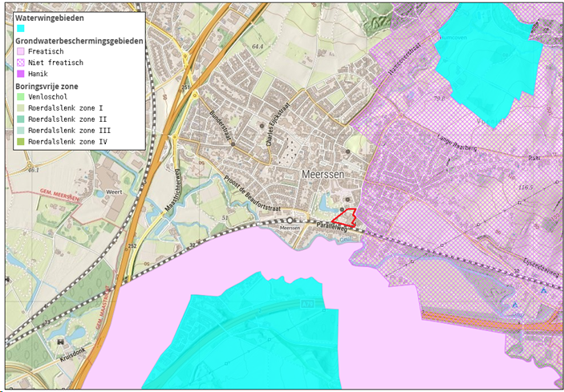Image resolution: width=564 pixels, height=392 pixels.
Task: Click the Hanik legend label
Action: click(x=38, y=74)
